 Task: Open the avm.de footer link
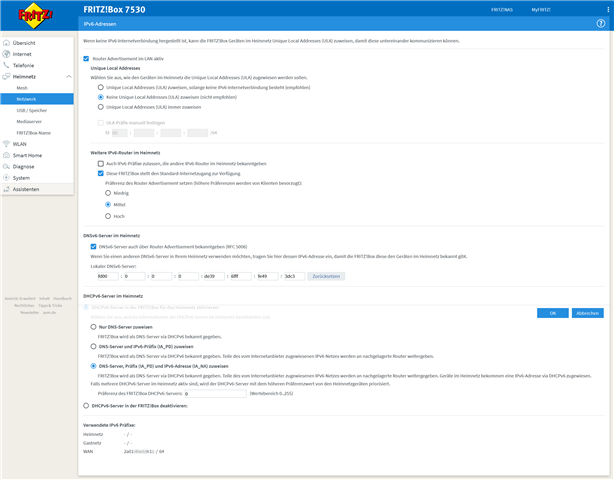click(49, 312)
